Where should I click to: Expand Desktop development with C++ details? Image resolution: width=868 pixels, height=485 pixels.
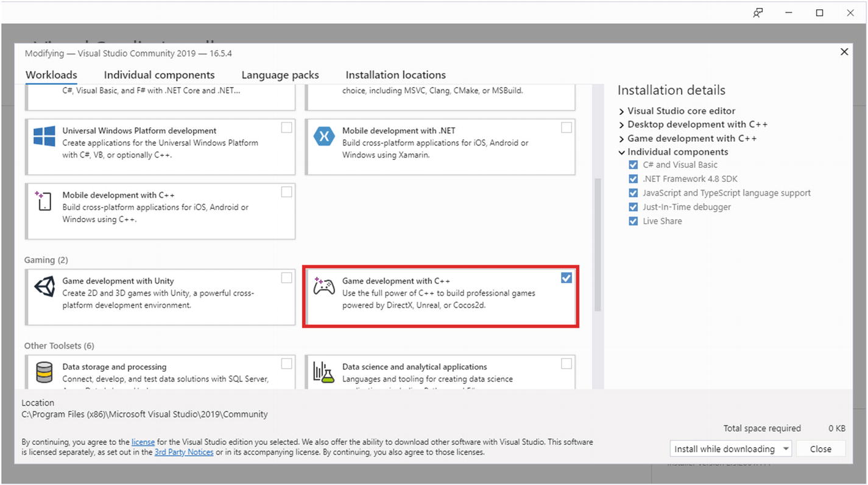click(621, 125)
